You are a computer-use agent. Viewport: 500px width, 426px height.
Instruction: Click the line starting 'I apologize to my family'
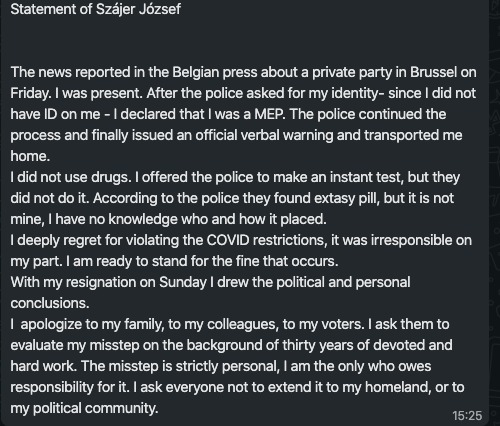[230, 324]
